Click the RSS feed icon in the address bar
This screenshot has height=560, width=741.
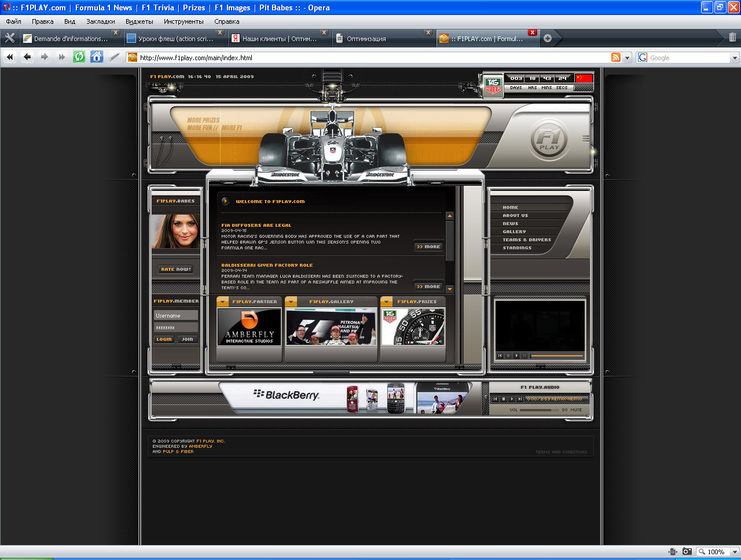click(616, 57)
